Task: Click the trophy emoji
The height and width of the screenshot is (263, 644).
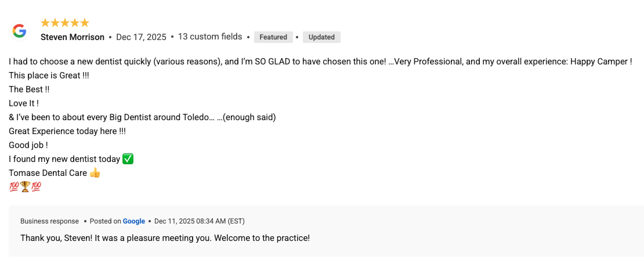Action: coord(25,186)
